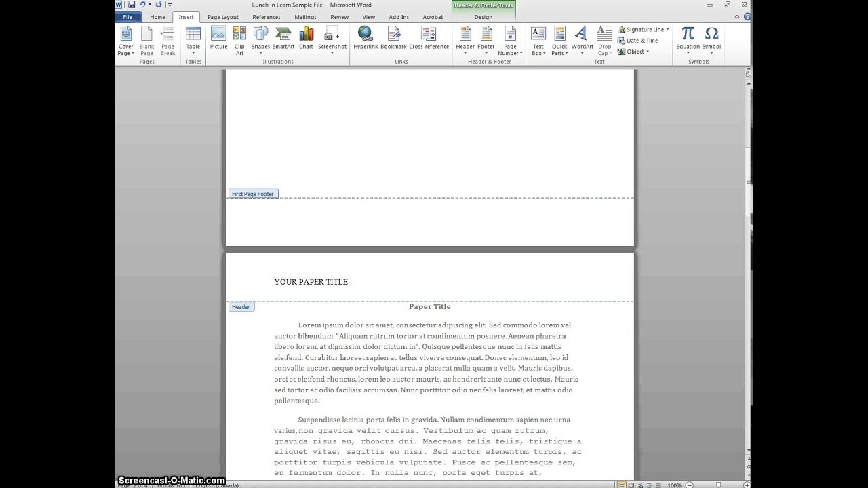The image size is (868, 488).
Task: Click the Signature Line button
Action: point(640,30)
